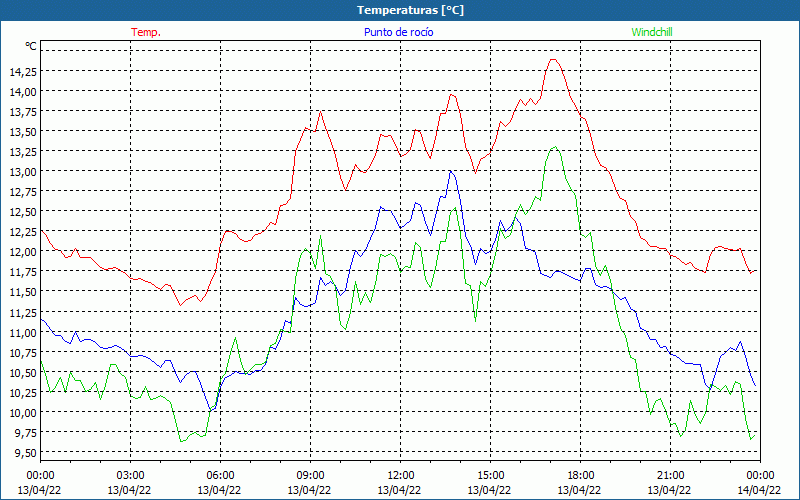
Task: Click the 10,00 y-axis value
Action: (x=23, y=413)
